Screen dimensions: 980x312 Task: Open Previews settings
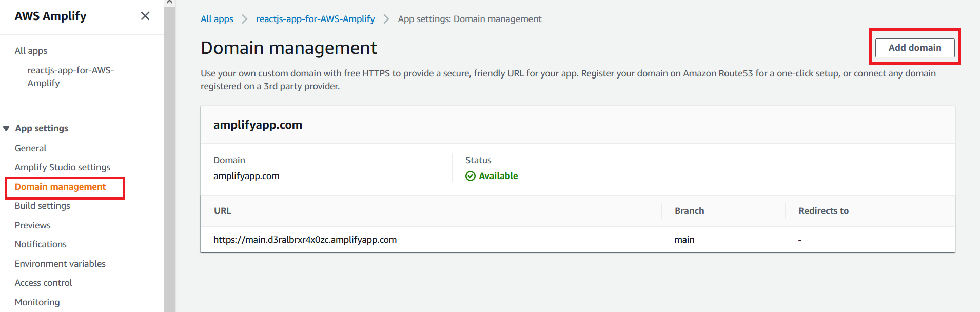(32, 225)
